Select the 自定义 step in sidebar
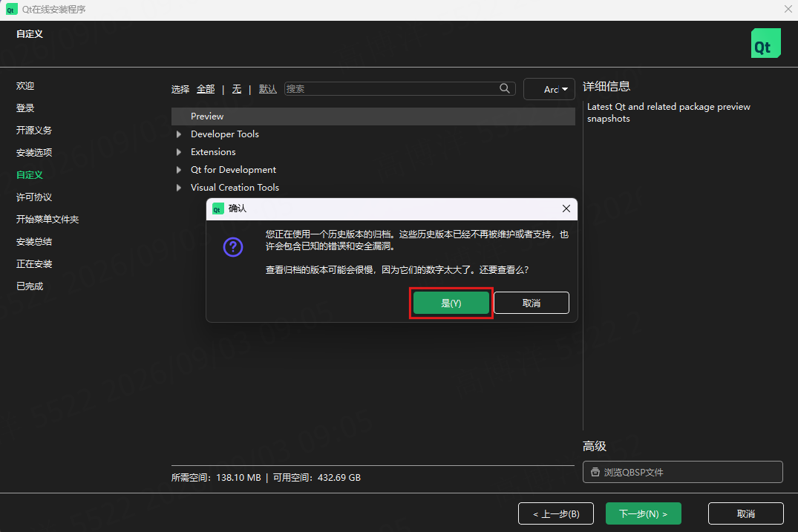The image size is (798, 532). [30, 175]
